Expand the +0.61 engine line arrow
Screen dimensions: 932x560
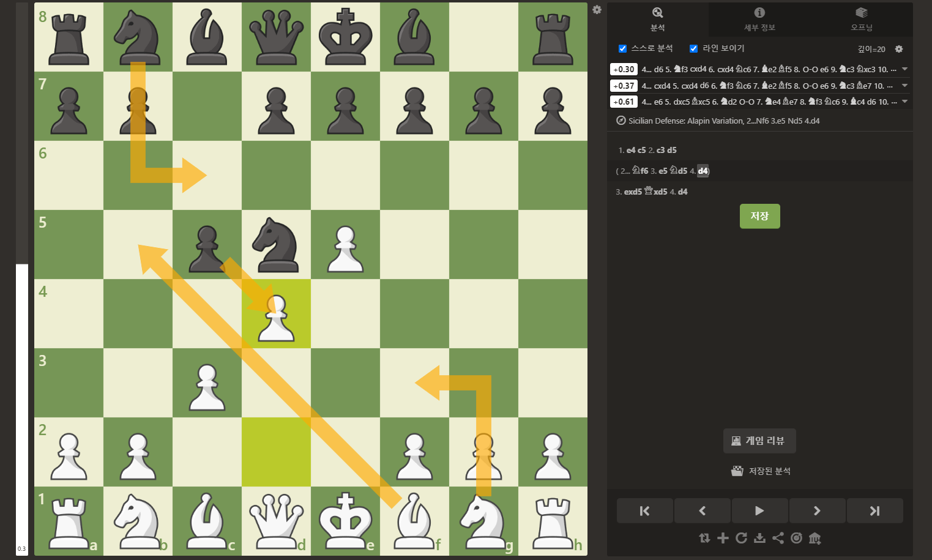click(904, 102)
